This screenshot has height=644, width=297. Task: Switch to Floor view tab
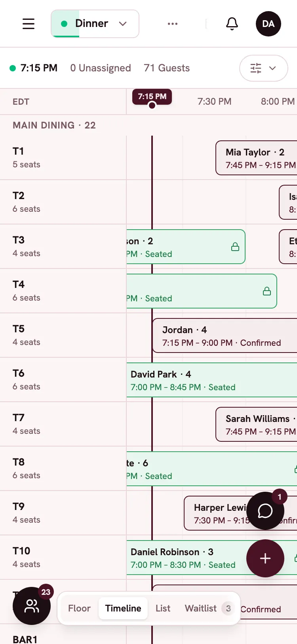[79, 608]
